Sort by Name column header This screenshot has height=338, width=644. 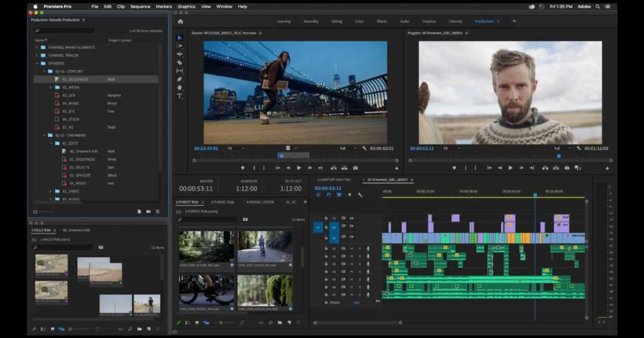41,40
